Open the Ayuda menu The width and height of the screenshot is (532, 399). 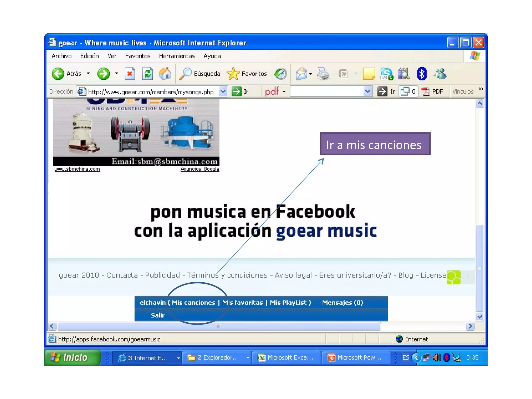pos(212,56)
